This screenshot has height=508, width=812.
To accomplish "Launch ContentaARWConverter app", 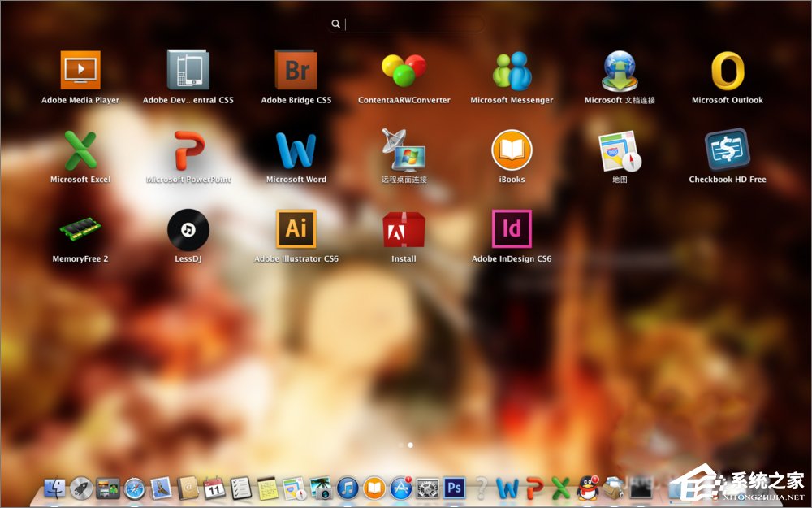I will 404,70.
